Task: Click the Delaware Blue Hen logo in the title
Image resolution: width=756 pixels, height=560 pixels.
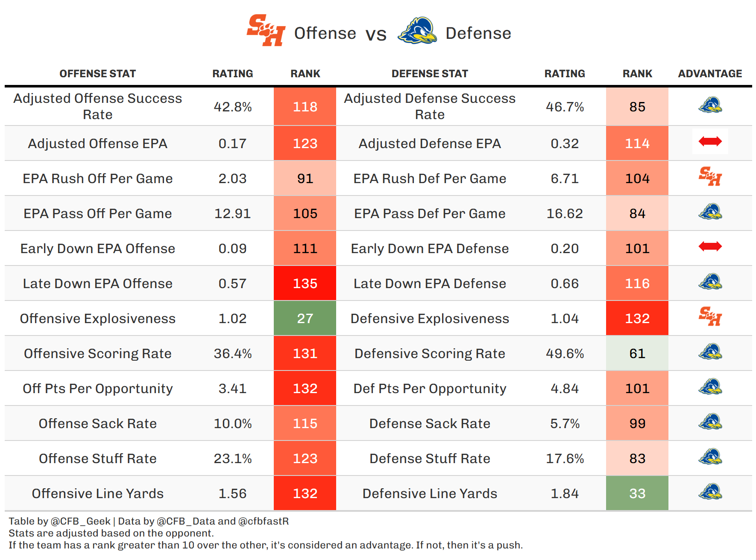Action: (x=417, y=31)
